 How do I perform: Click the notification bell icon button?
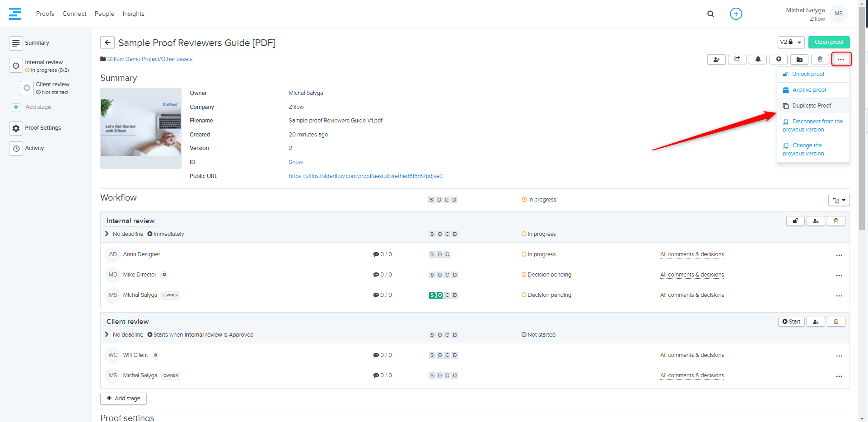click(758, 59)
